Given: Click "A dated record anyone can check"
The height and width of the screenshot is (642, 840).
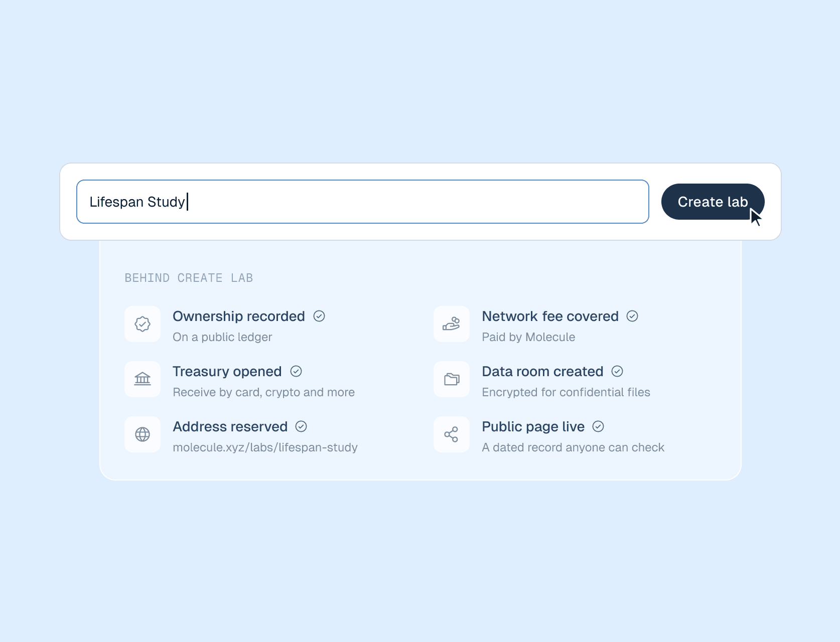Looking at the screenshot, I should [573, 447].
